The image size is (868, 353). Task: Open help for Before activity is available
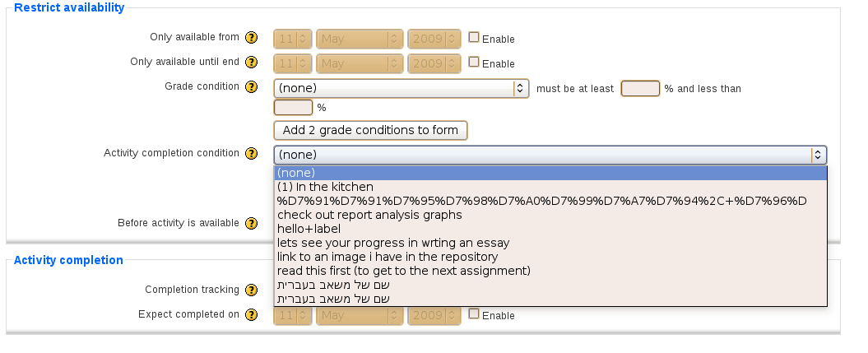point(251,224)
